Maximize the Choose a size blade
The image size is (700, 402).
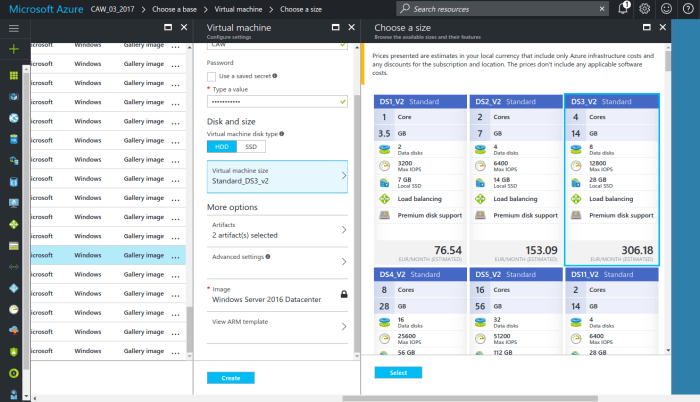(646, 27)
